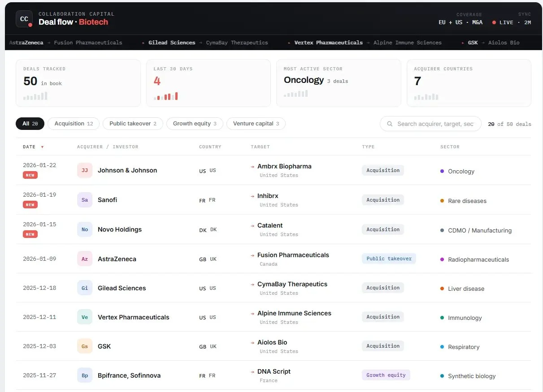The image size is (543, 392).
Task: Open the Ambrx Biopharma target
Action: click(284, 166)
